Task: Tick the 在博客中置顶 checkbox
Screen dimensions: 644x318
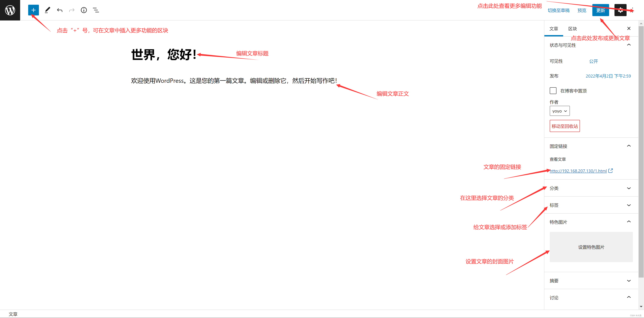Action: [x=553, y=90]
